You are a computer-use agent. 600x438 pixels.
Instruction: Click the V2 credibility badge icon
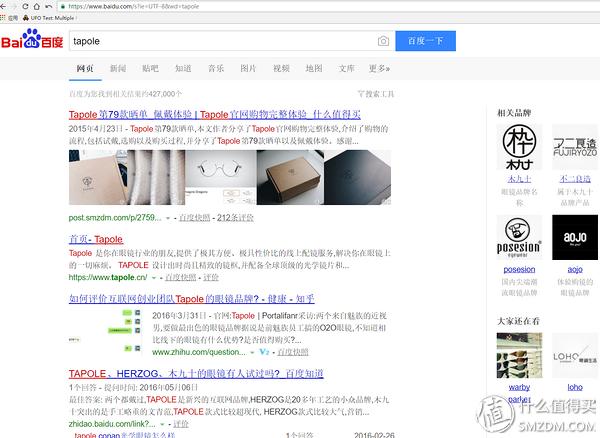click(x=264, y=352)
